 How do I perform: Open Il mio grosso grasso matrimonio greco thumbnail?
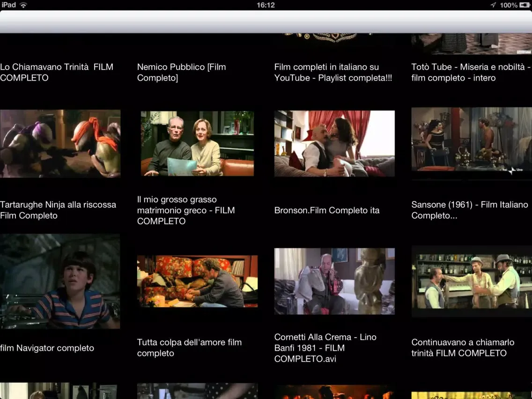pos(197,143)
